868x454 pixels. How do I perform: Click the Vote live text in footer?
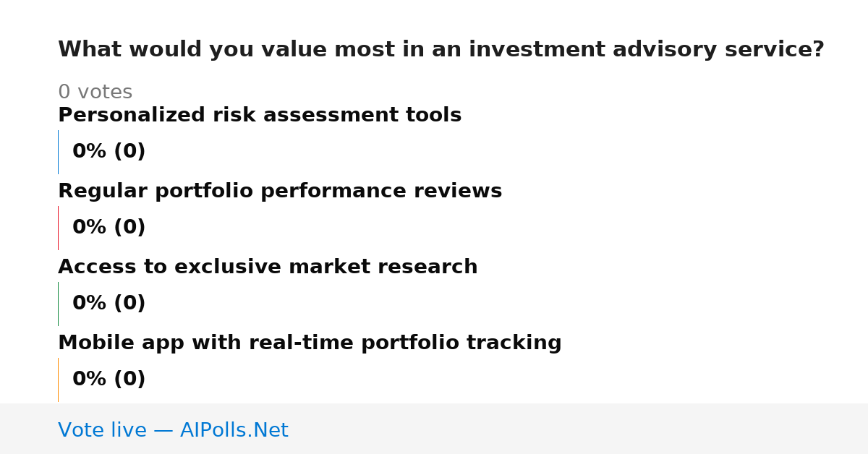click(x=102, y=430)
